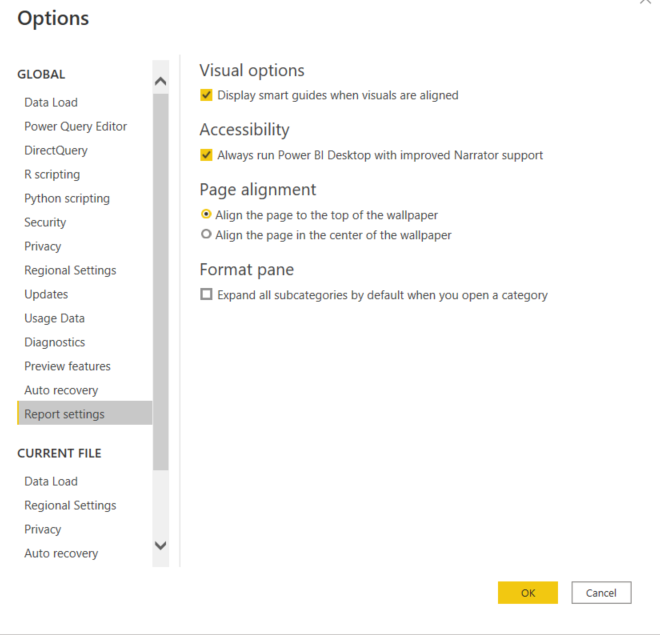
Task: Click the Accessibility heading
Action: click(245, 130)
